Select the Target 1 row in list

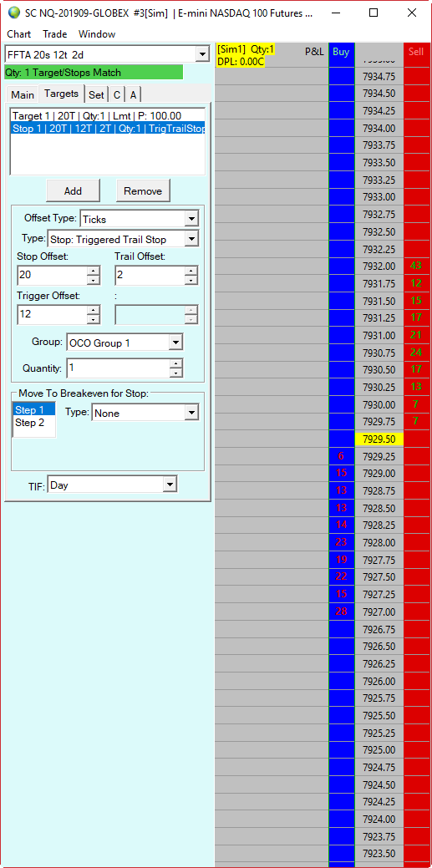click(x=108, y=115)
